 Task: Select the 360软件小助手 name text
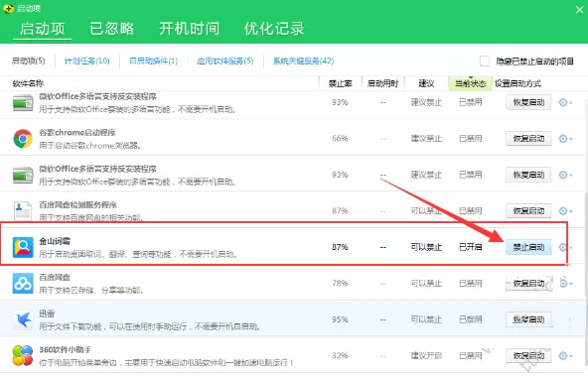click(x=66, y=350)
